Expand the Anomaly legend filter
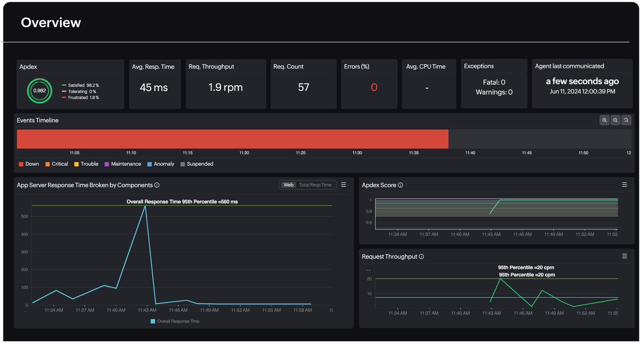This screenshot has width=644, height=344. [x=161, y=164]
